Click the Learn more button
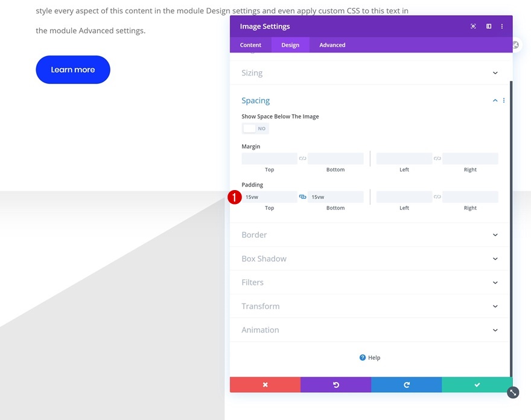This screenshot has height=420, width=531. pyautogui.click(x=73, y=69)
